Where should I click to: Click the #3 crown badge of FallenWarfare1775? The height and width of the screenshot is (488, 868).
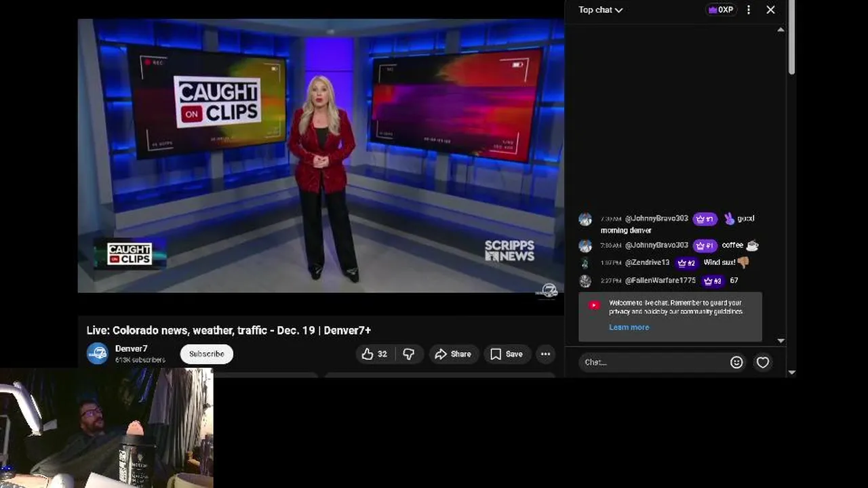pyautogui.click(x=712, y=281)
